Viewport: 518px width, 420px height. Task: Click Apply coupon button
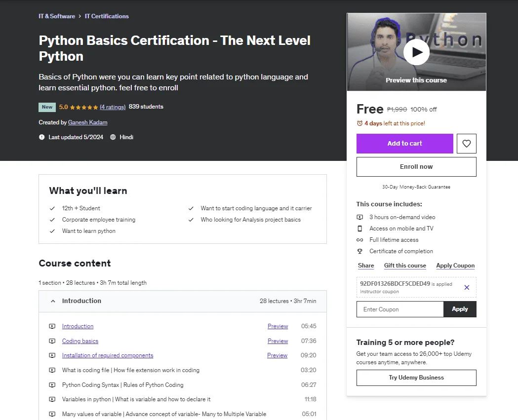tap(460, 309)
